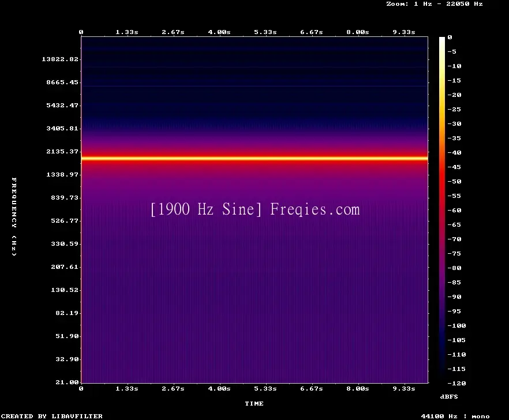509x420 pixels.
Task: Select the 839.73 frequency tick label
Action: click(x=65, y=197)
